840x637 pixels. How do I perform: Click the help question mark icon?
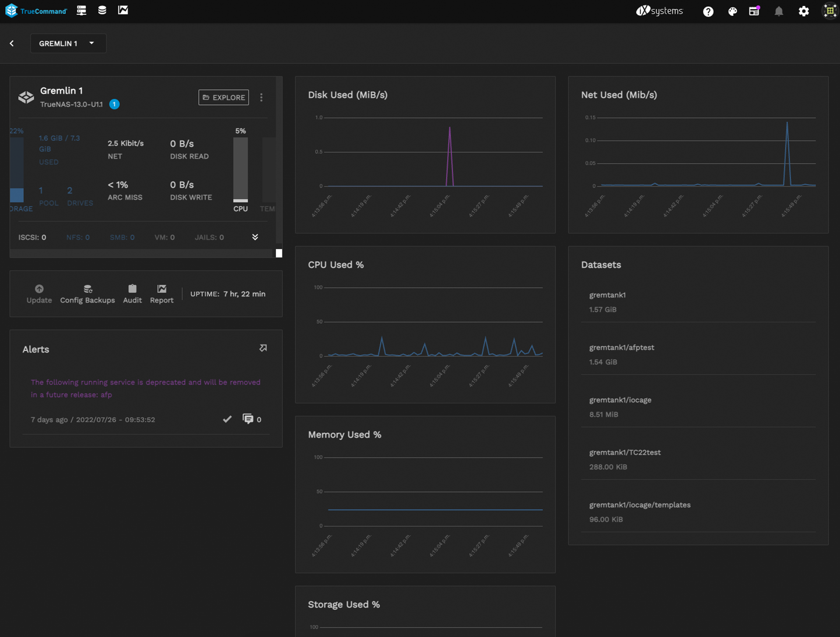click(x=708, y=11)
